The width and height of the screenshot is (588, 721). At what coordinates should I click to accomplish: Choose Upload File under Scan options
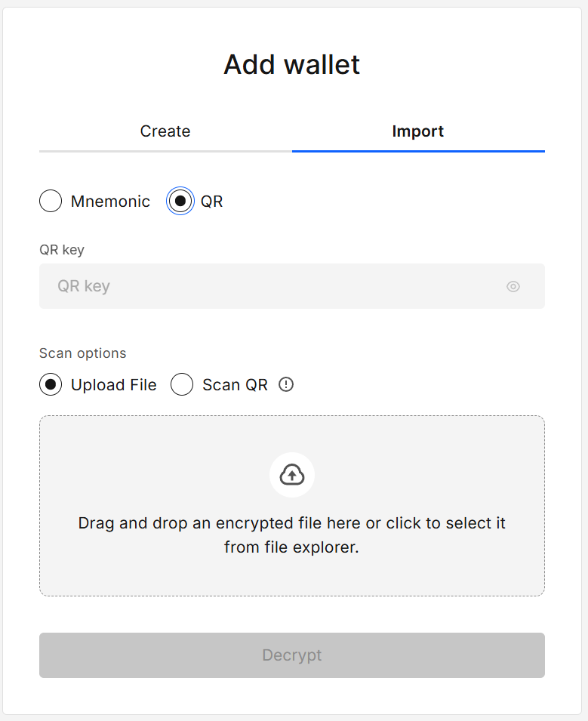pos(50,384)
